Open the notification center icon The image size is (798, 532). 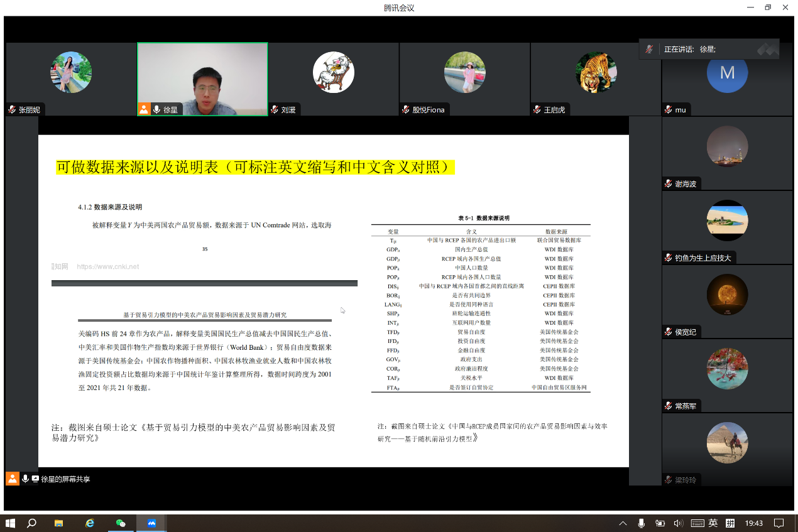pos(779,523)
